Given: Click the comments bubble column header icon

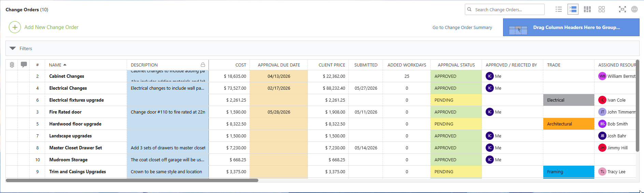Looking at the screenshot, I should coord(24,64).
